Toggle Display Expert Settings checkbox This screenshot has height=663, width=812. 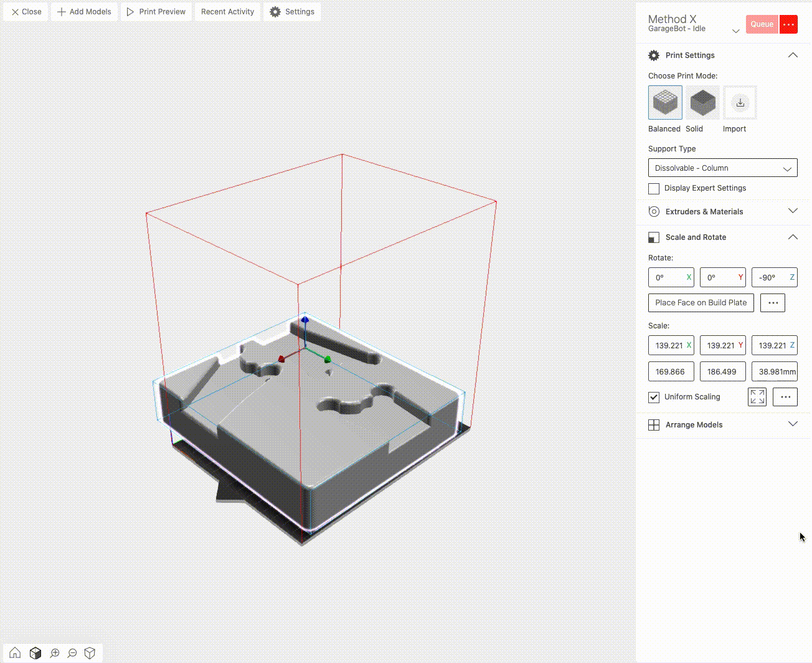(654, 189)
